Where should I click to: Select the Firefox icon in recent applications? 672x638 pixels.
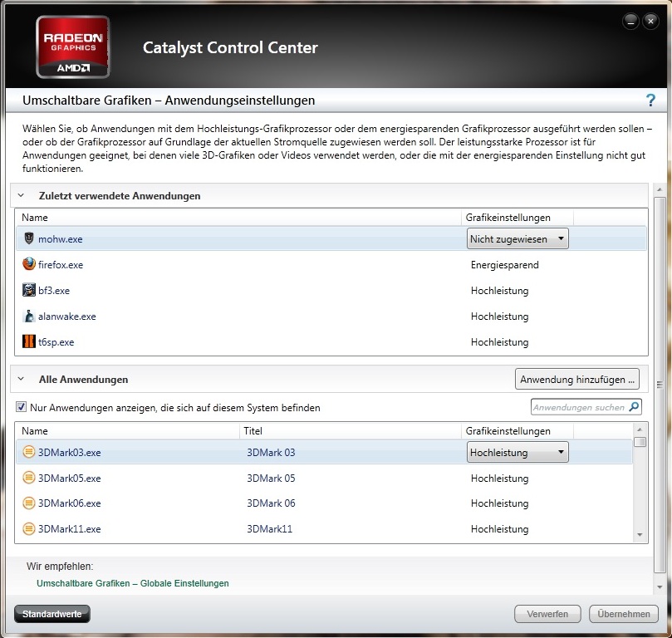(x=29, y=265)
